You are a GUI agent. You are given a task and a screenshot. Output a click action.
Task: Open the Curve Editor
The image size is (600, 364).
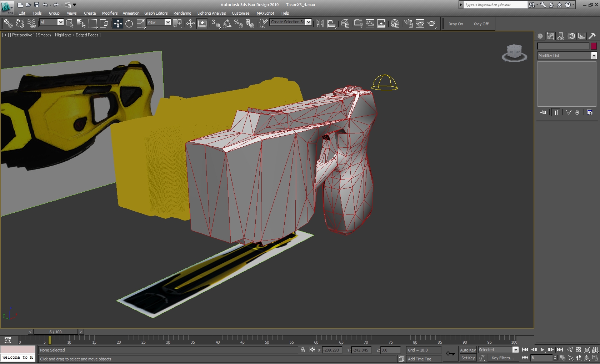coord(370,24)
